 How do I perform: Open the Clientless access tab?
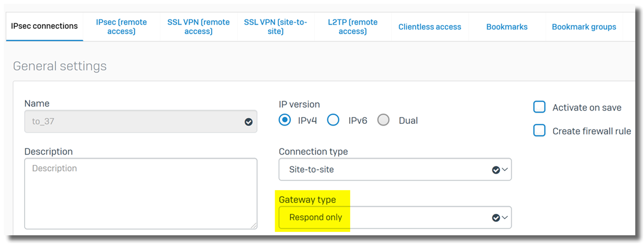click(x=430, y=27)
